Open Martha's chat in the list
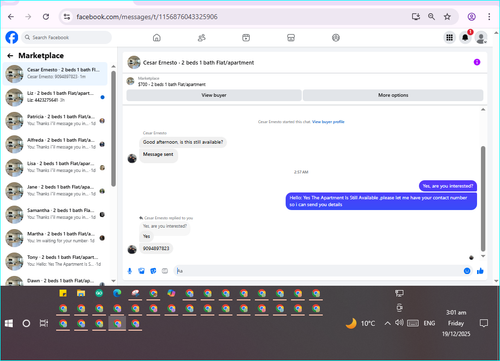This screenshot has width=500, height=361. (55, 237)
